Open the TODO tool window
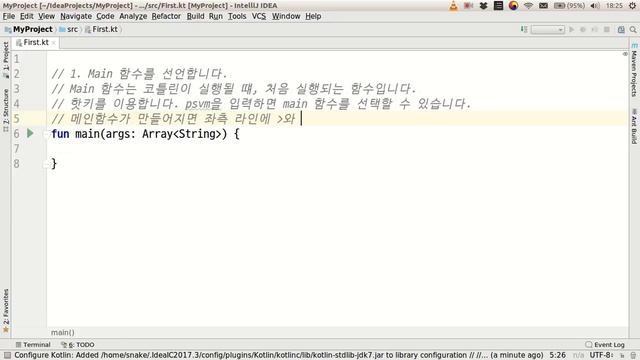The width and height of the screenshot is (640, 360). tap(78, 344)
